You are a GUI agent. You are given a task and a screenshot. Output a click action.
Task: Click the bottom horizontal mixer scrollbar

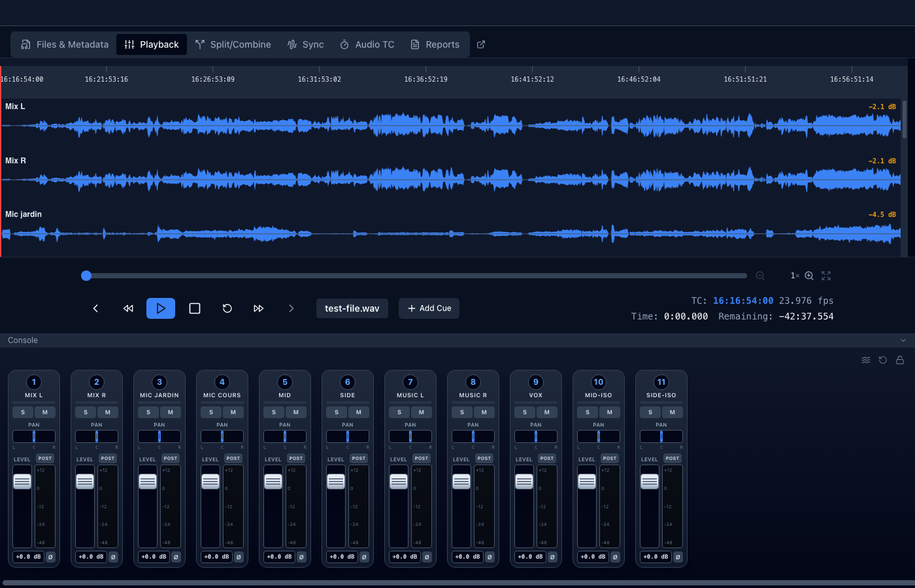point(457,583)
